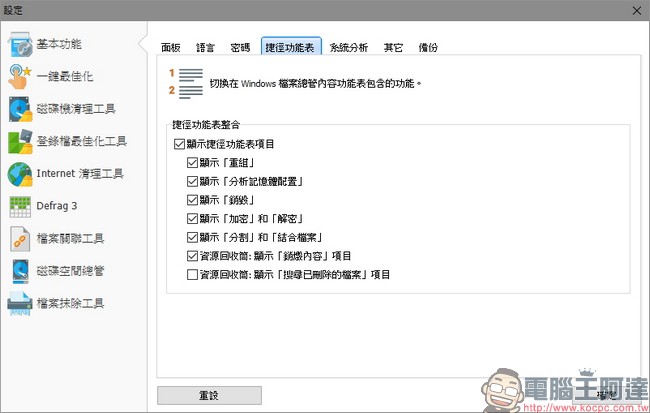Open the 備份 tab
Viewport: 650px width, 413px height.
pyautogui.click(x=426, y=47)
